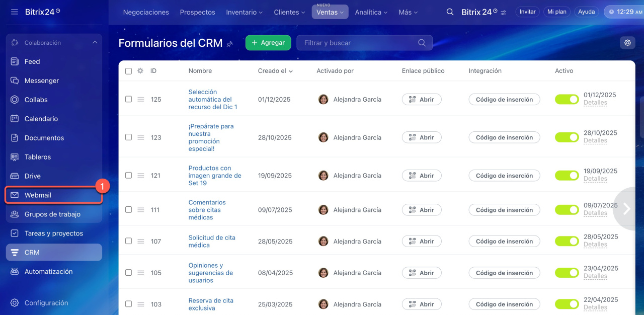Open the hamburger menu icon beside Bitrix24
This screenshot has height=315, width=644.
tap(14, 12)
